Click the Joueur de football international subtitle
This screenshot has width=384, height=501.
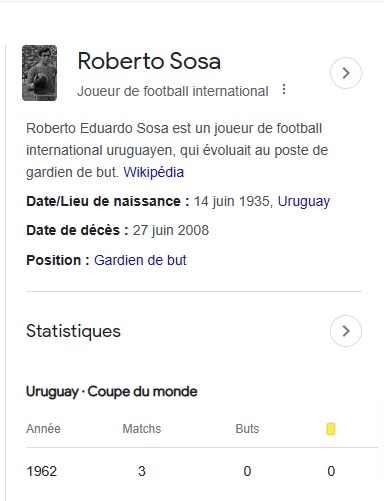click(x=173, y=91)
